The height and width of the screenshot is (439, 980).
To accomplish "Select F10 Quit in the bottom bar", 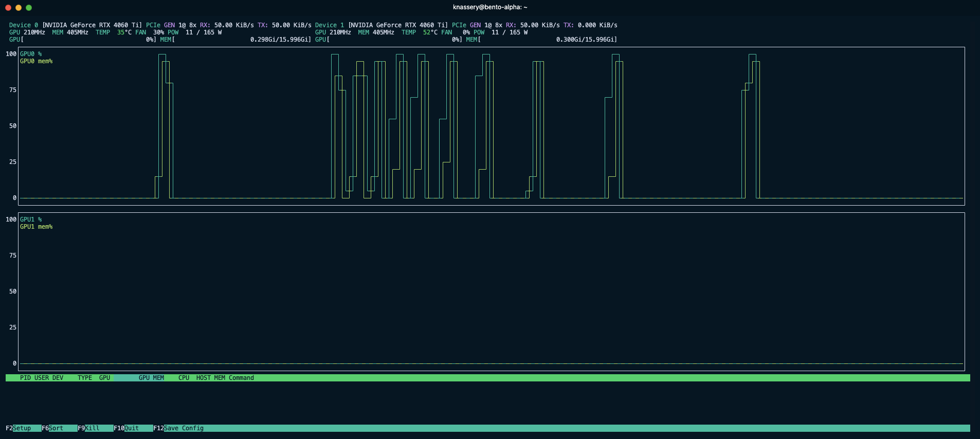I will [126, 428].
